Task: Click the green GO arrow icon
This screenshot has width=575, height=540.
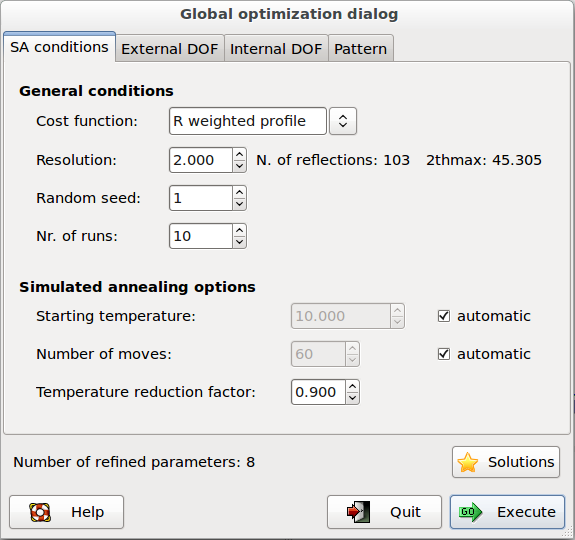Action: pos(470,512)
